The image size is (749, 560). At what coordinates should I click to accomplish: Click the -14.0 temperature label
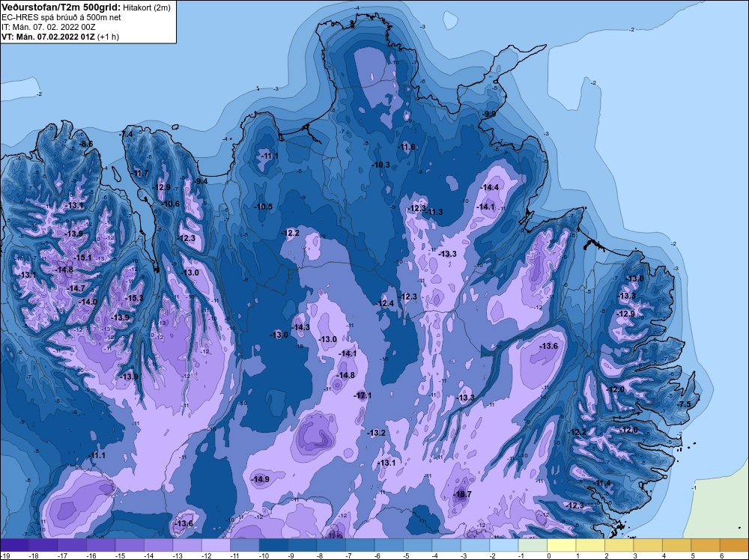88,302
